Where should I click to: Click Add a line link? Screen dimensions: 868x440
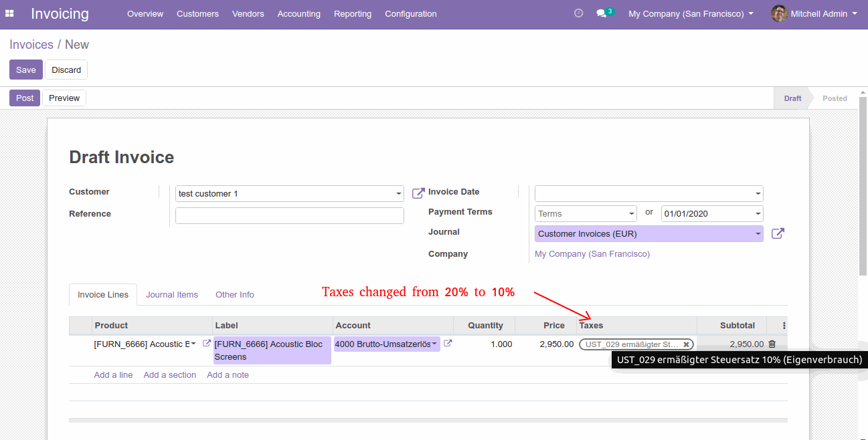[113, 375]
